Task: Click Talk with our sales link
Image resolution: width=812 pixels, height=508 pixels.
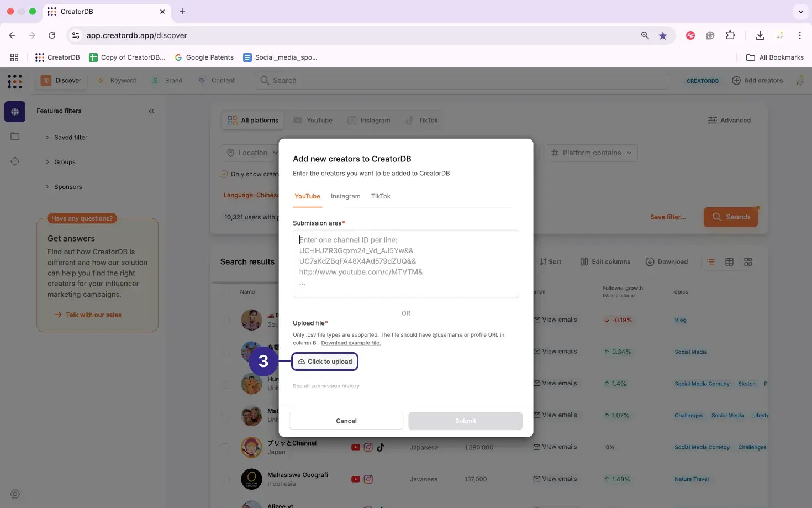Action: [x=88, y=315]
